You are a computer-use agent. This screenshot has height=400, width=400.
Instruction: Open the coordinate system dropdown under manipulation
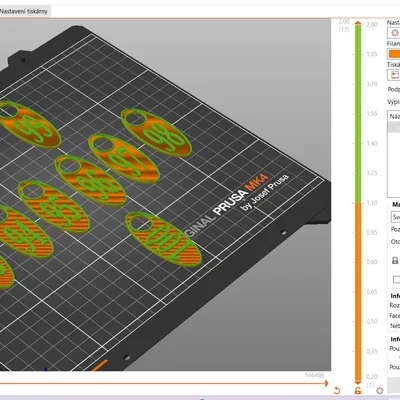[396, 217]
